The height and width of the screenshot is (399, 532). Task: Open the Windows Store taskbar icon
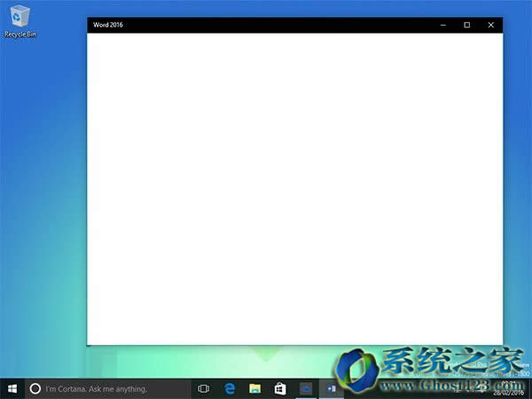point(280,388)
